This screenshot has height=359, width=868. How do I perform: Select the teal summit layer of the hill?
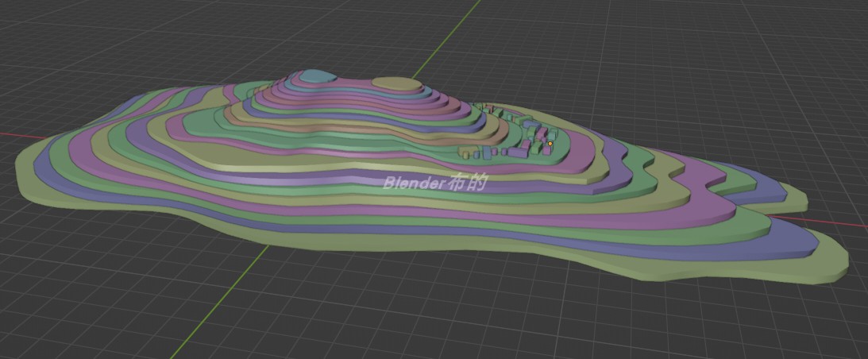coord(318,76)
